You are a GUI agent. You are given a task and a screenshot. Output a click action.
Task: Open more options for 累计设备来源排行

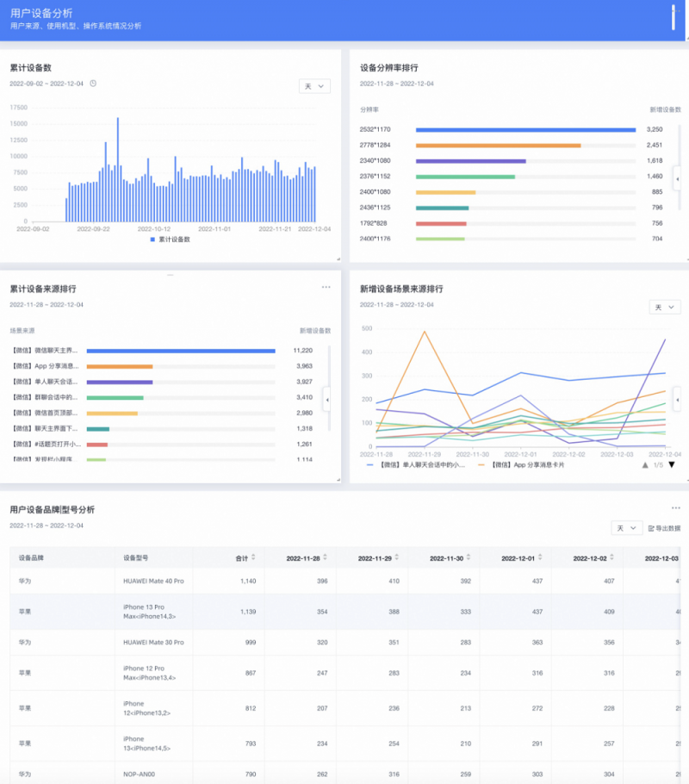coord(326,288)
